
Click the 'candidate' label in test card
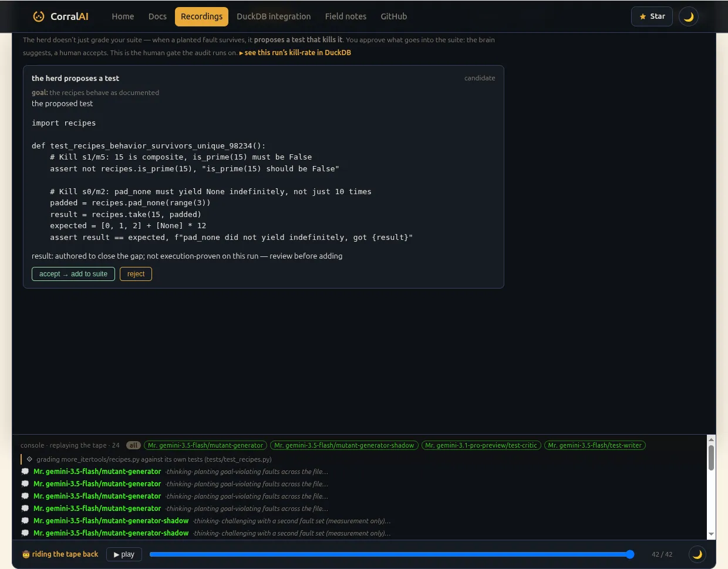click(x=480, y=78)
